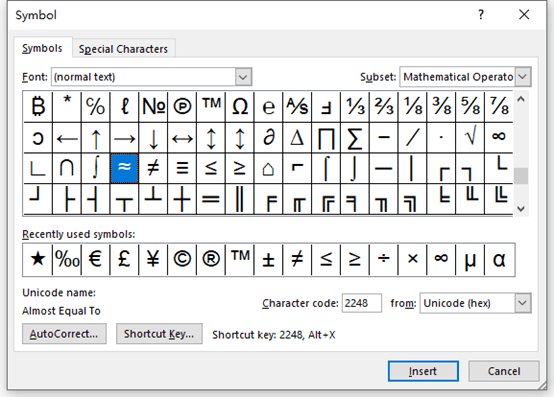The image size is (554, 397).
Task: Select the integral ∫ symbol
Action: click(95, 168)
